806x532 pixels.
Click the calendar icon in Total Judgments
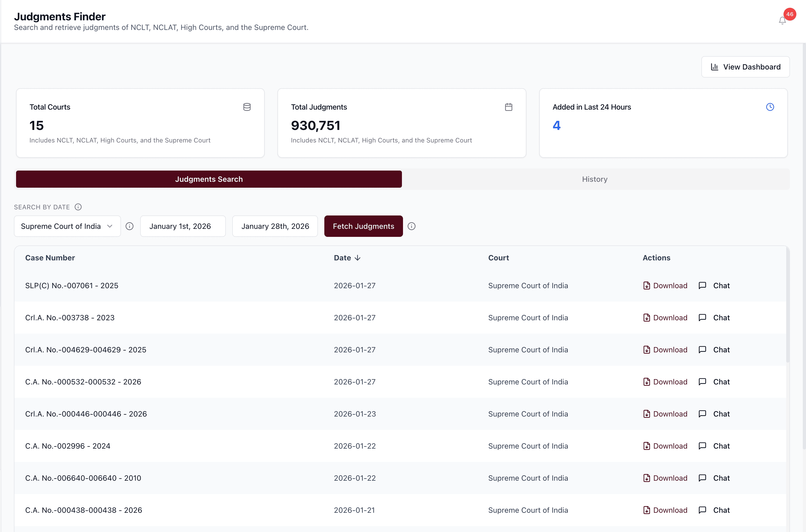pos(508,107)
